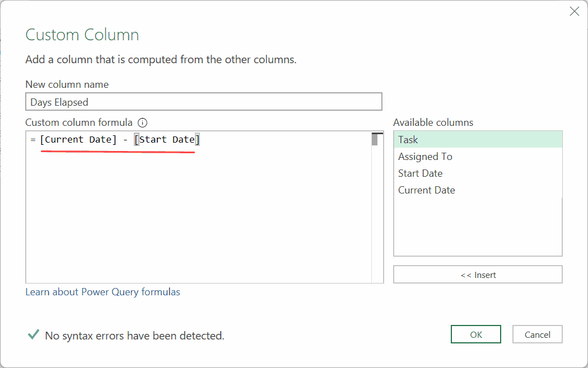This screenshot has height=368, width=588.
Task: Cancel the Custom Column dialog
Action: click(537, 334)
